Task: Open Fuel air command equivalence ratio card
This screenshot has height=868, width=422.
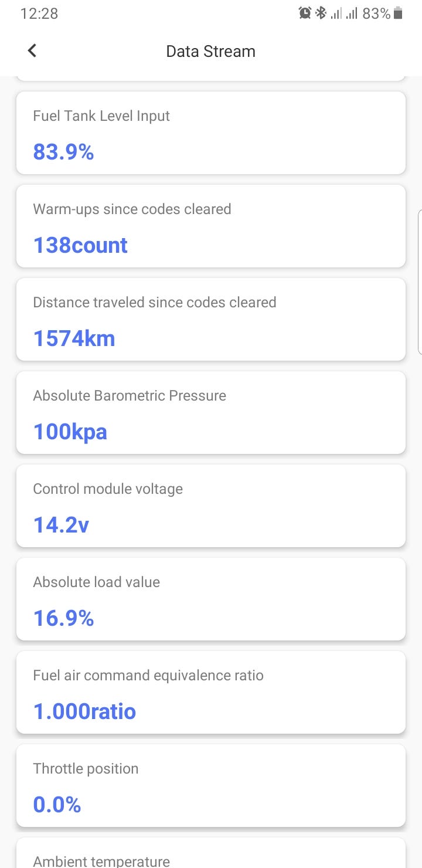Action: tap(211, 692)
